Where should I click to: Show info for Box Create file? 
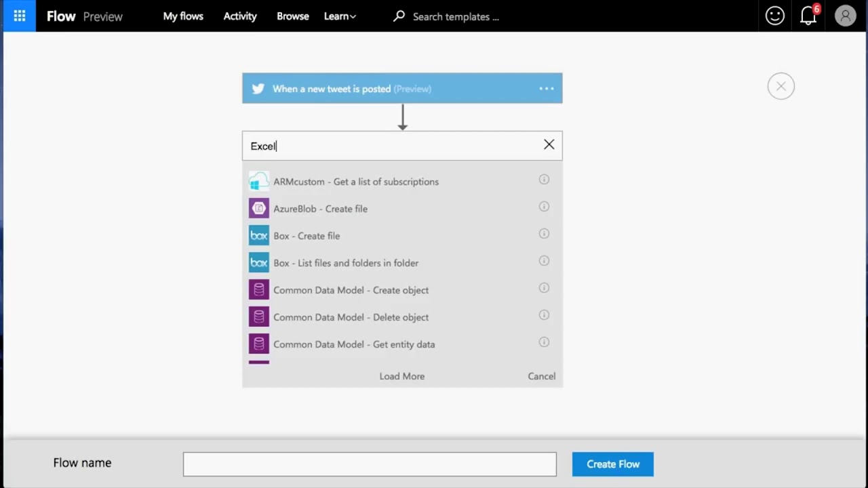[x=544, y=234]
